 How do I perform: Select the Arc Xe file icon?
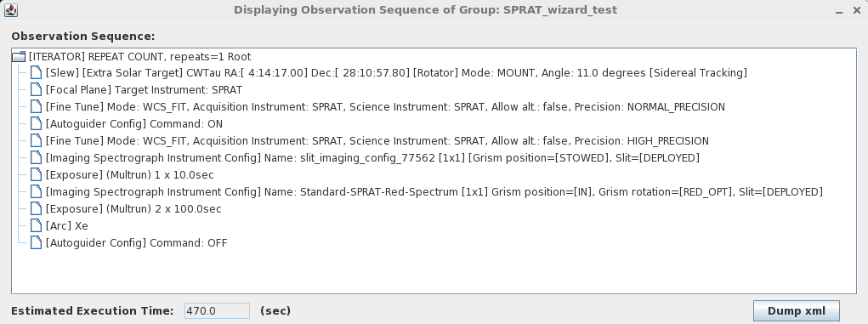[x=36, y=226]
